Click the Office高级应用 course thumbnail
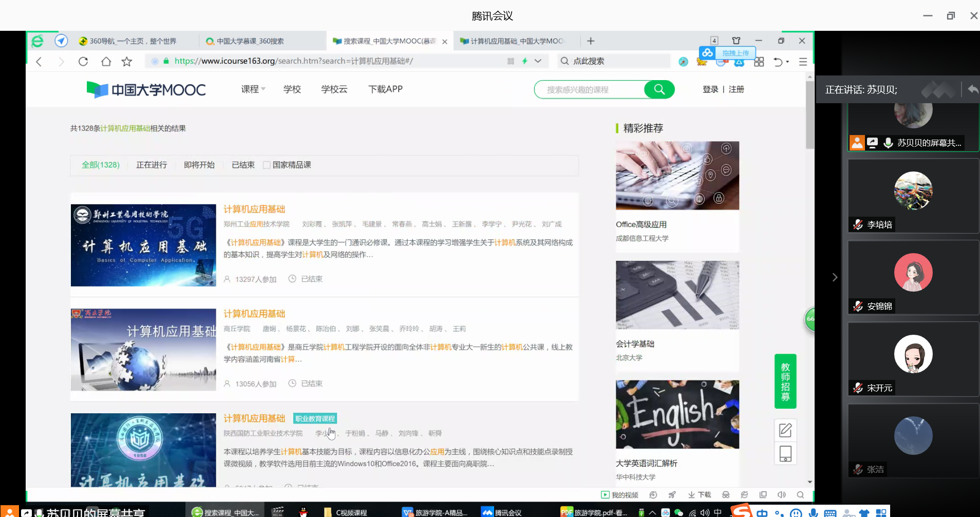This screenshot has height=517, width=980. 677,176
